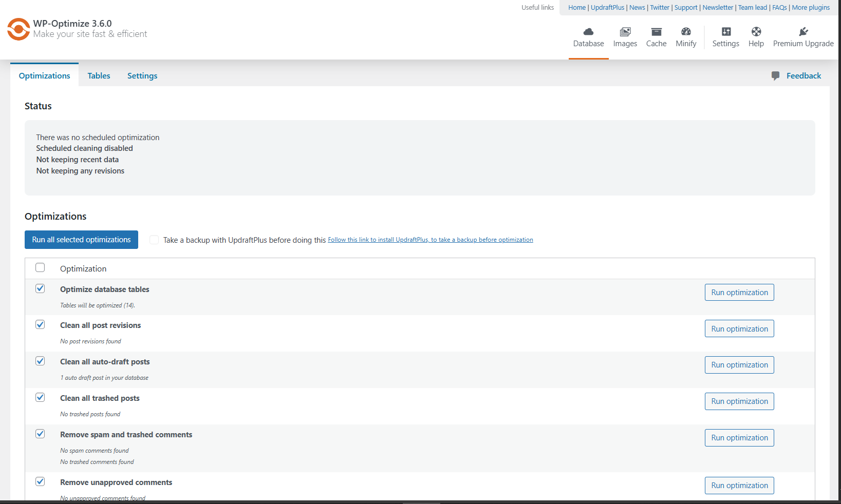Click 'Scheduled cleaning disabled' status text
841x504 pixels.
click(x=84, y=148)
